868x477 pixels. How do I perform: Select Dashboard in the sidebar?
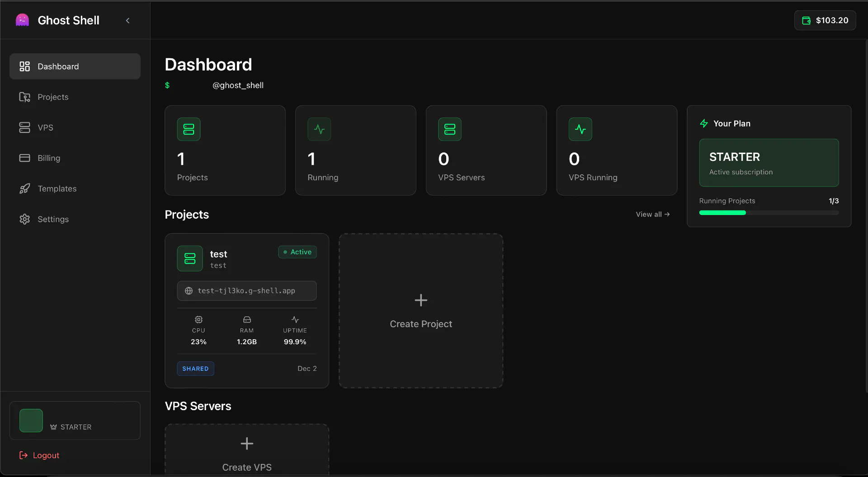coord(75,66)
